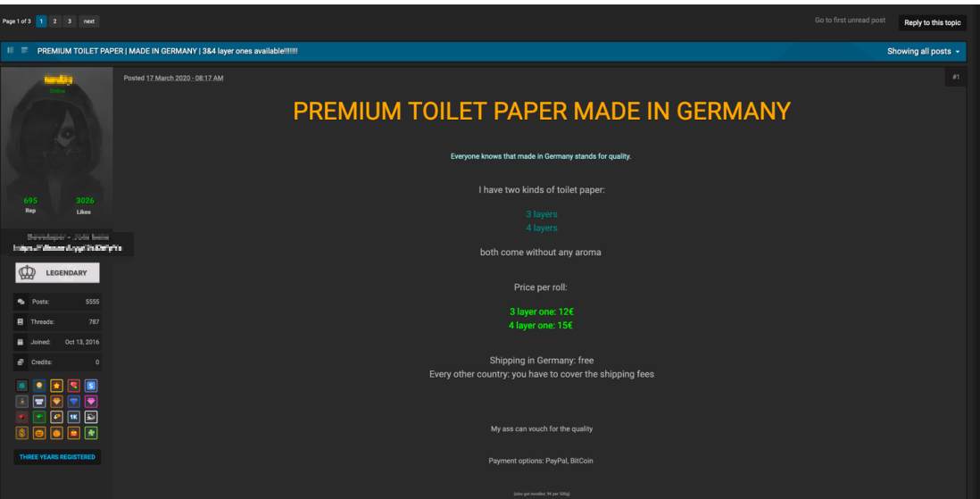Click the blue 'S' award badge
The width and height of the screenshot is (980, 499).
tap(91, 386)
